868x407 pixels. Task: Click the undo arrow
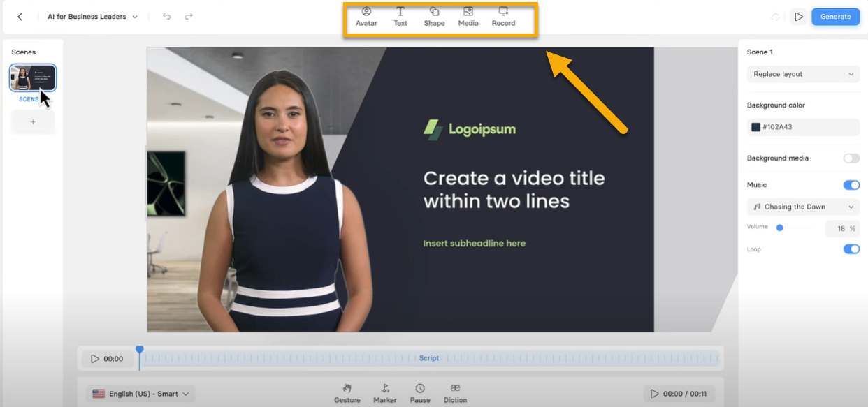166,16
